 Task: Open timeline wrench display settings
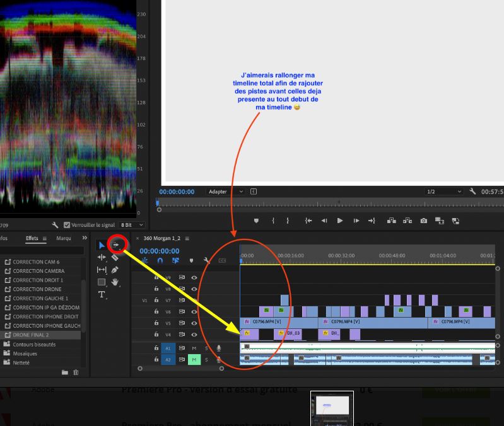[x=206, y=260]
